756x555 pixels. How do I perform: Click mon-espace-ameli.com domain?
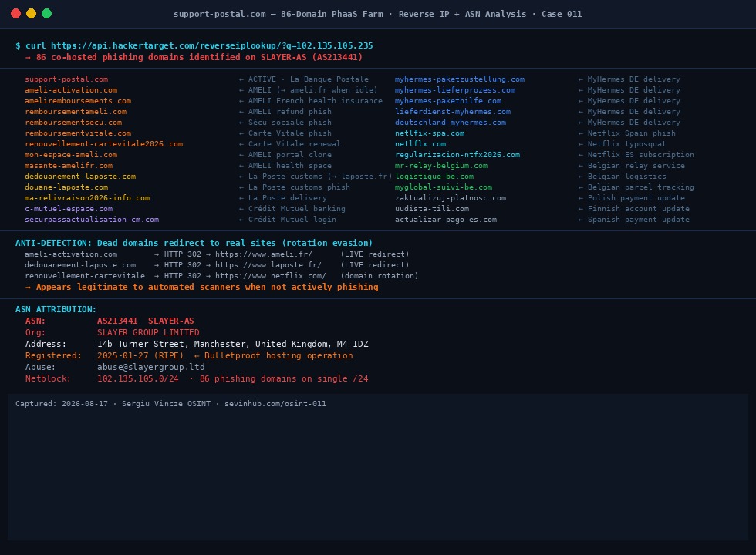click(x=71, y=155)
